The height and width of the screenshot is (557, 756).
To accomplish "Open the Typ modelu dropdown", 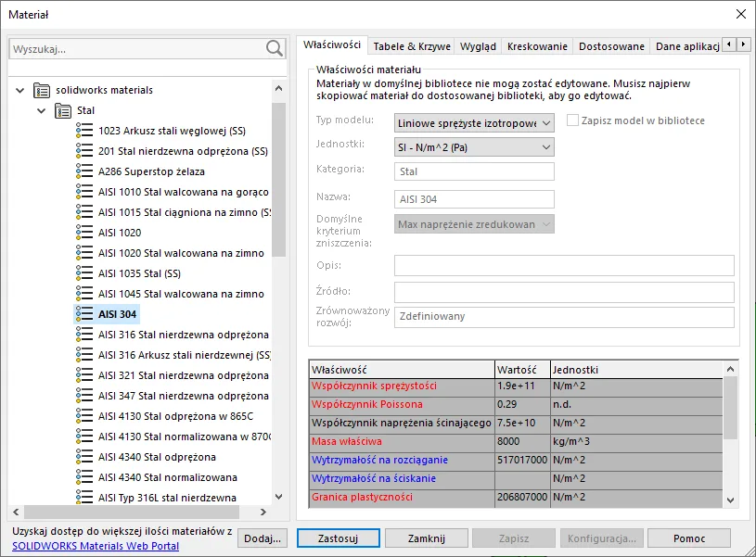I will click(474, 123).
